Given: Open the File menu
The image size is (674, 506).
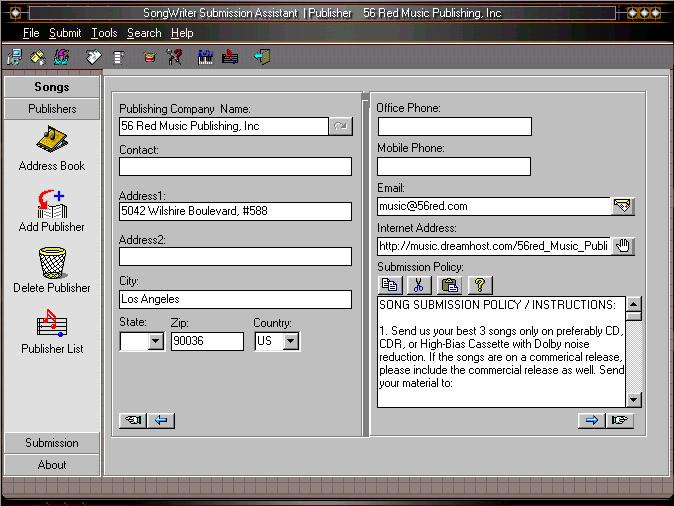Looking at the screenshot, I should click(x=31, y=33).
